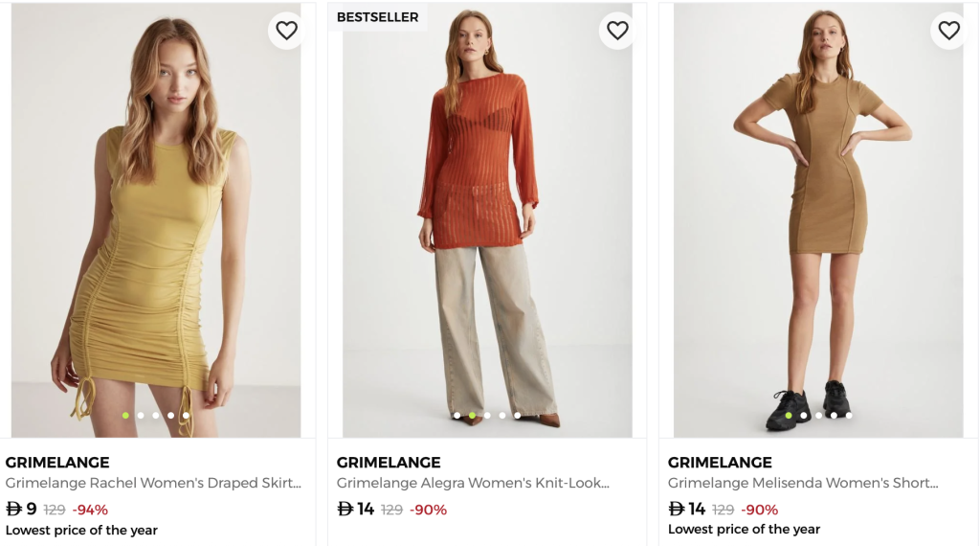
Task: Select GRIMELANGE brand above the Alegra title
Action: [x=389, y=463]
